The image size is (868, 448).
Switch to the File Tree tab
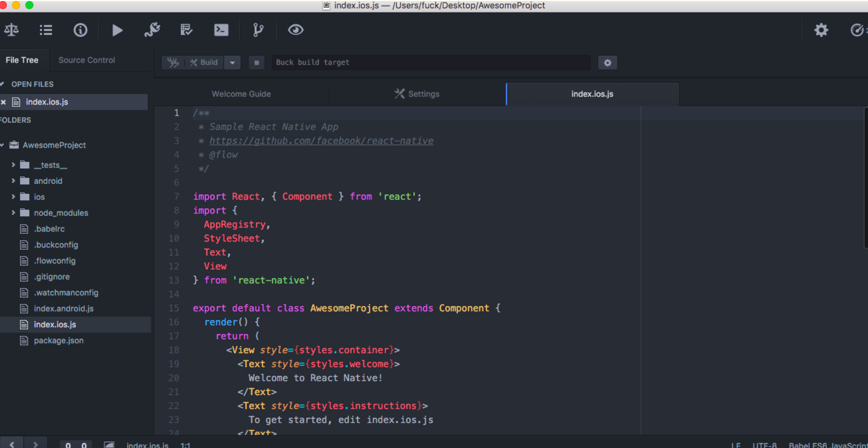tap(22, 60)
